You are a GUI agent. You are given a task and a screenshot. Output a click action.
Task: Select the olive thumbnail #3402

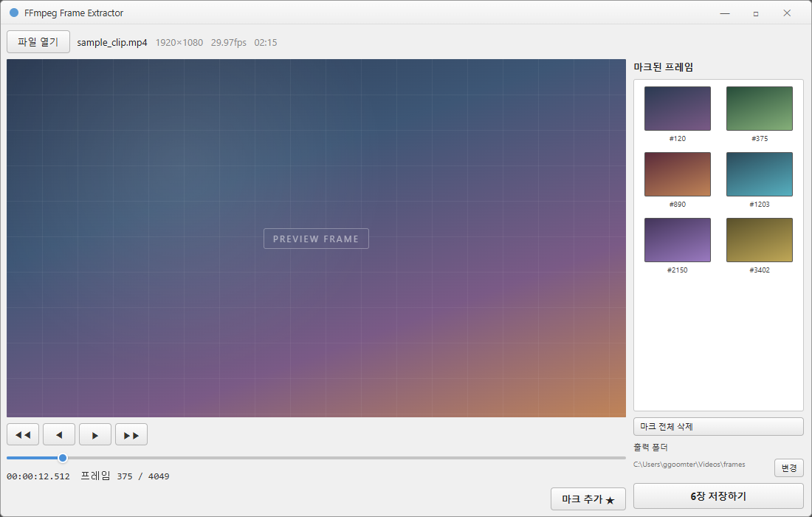click(759, 240)
